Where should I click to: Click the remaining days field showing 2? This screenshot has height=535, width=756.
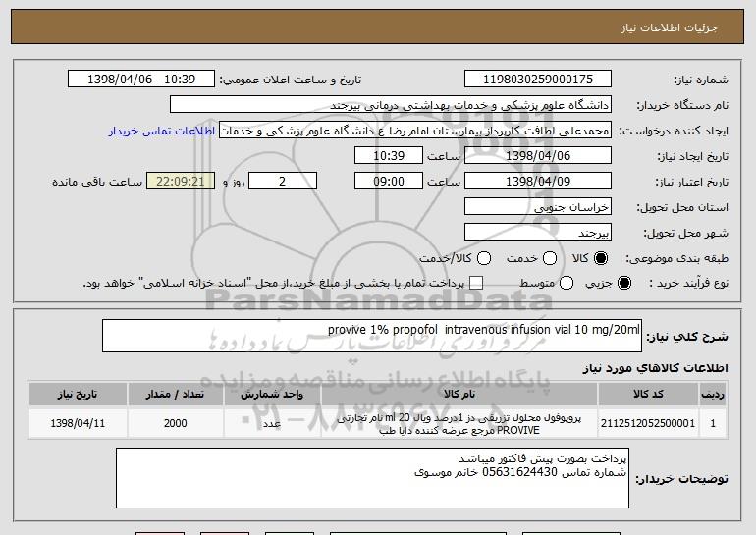click(283, 182)
